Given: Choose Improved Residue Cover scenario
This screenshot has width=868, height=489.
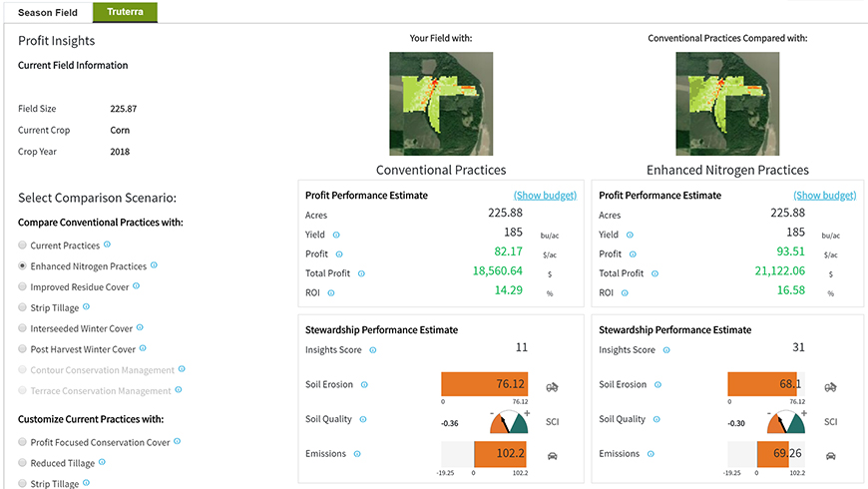Looking at the screenshot, I should (23, 287).
